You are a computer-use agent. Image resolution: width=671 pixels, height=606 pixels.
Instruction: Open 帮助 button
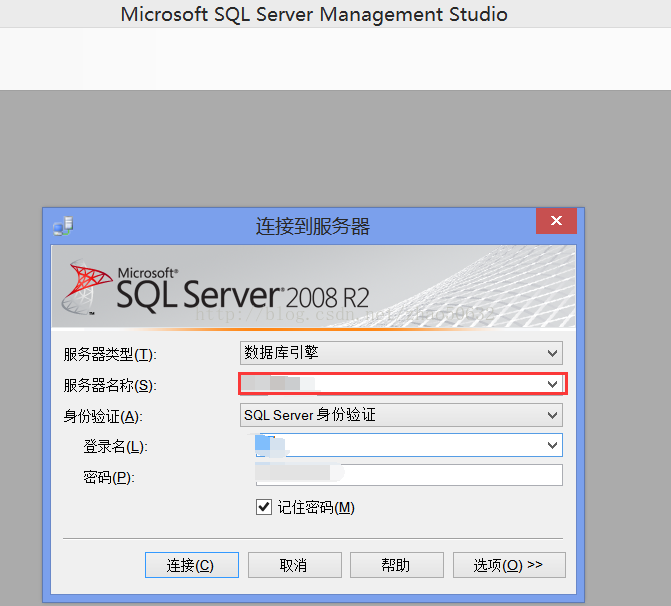coord(397,565)
